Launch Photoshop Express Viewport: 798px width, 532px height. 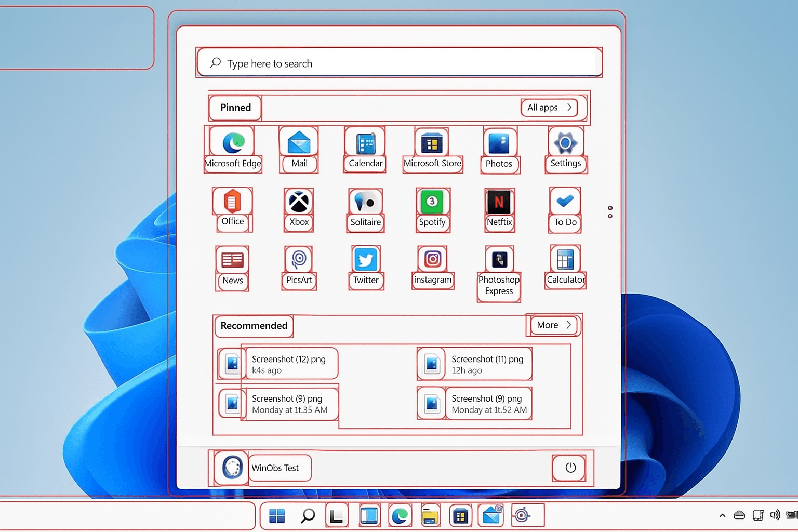pos(499,260)
